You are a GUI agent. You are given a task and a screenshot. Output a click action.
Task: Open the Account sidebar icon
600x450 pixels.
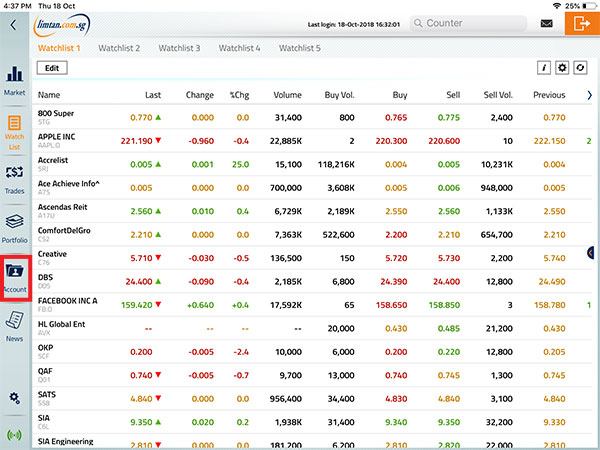click(15, 278)
